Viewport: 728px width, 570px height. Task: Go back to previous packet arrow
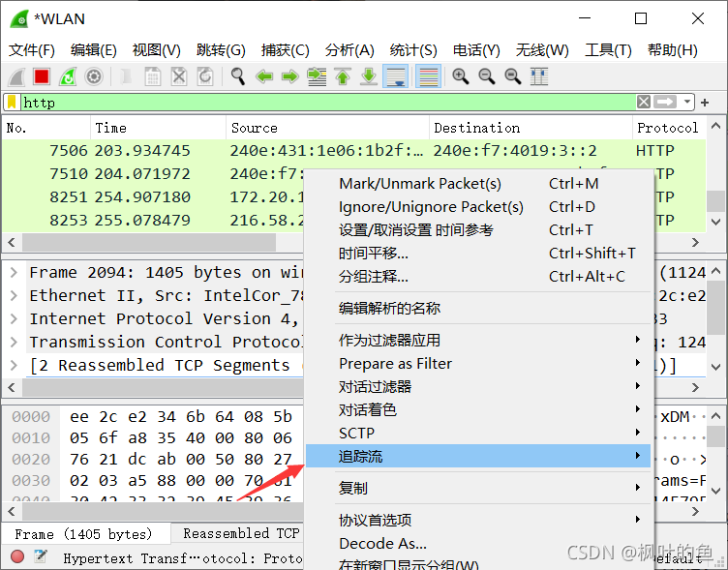click(x=264, y=76)
